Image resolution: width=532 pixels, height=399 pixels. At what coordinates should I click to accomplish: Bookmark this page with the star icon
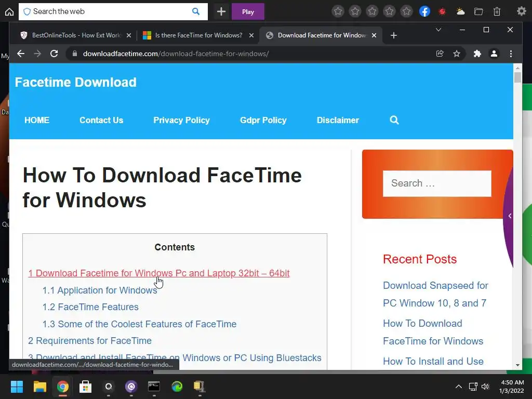click(457, 54)
